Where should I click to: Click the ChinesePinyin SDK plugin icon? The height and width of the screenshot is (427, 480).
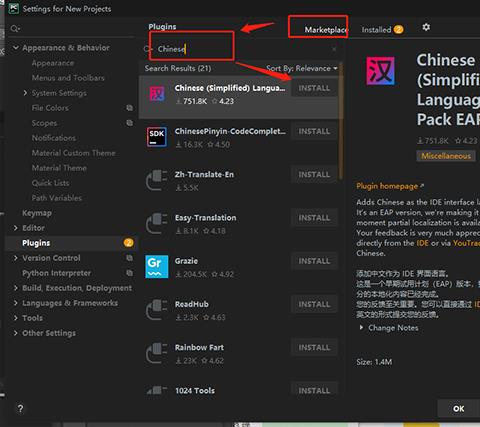click(157, 137)
